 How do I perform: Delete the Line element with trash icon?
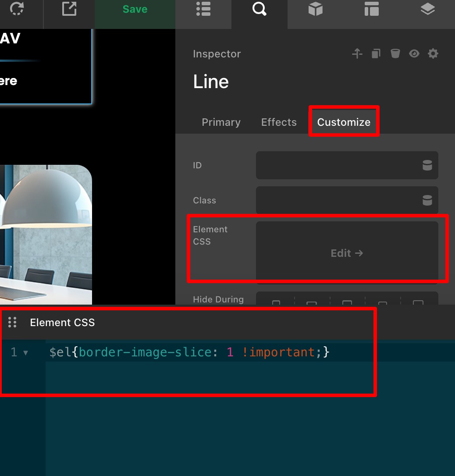point(395,54)
